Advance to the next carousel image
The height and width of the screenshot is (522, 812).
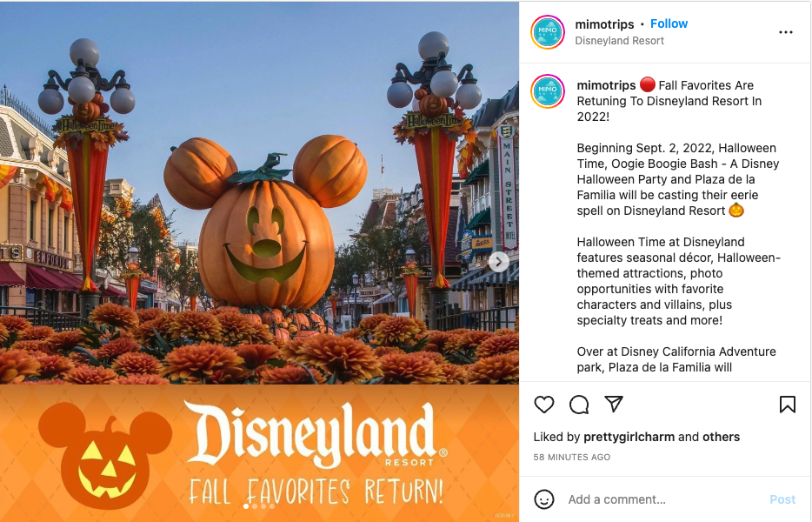tap(499, 262)
